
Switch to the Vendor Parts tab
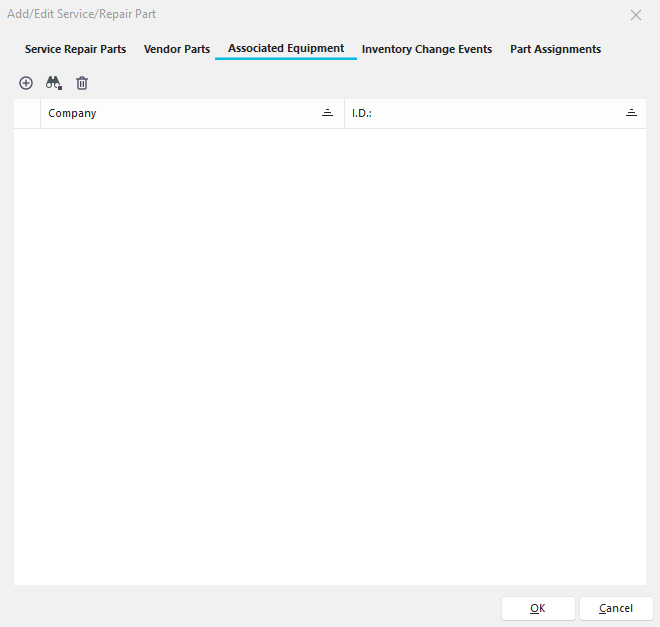(x=177, y=49)
